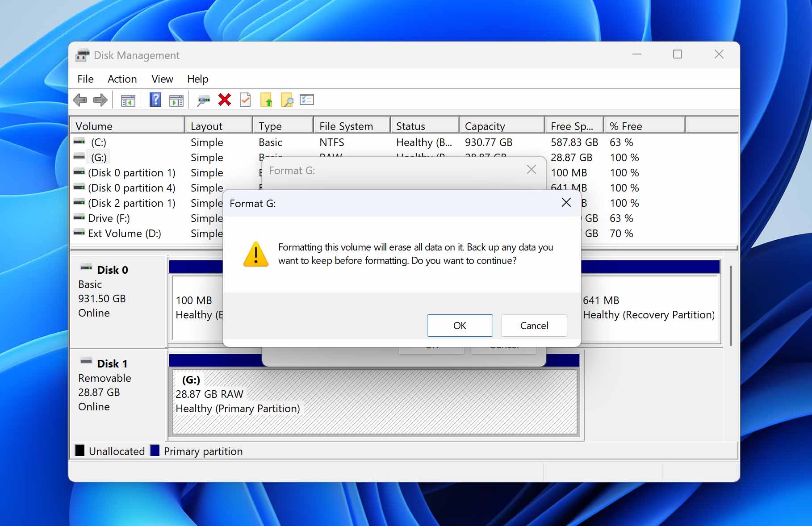812x526 pixels.
Task: Select the (C:) volume row
Action: pos(404,142)
